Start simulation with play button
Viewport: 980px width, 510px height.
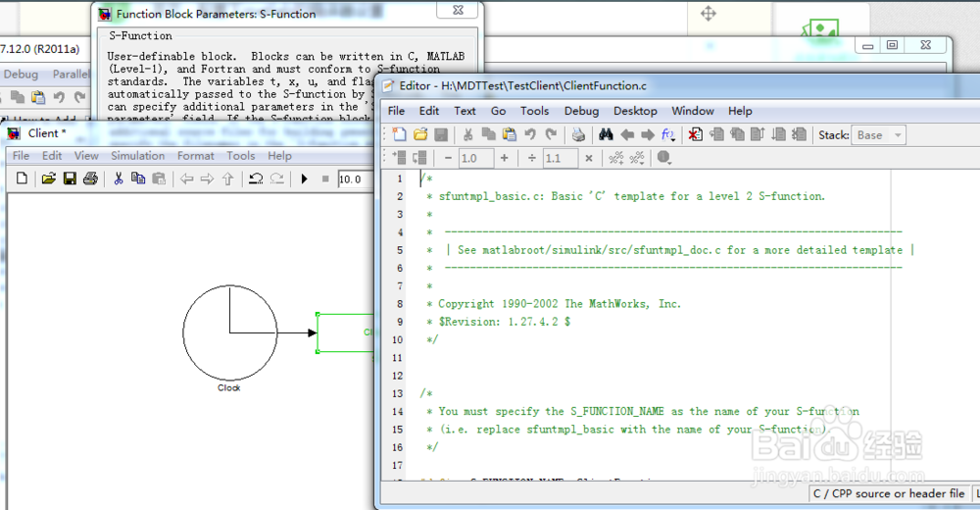305,178
